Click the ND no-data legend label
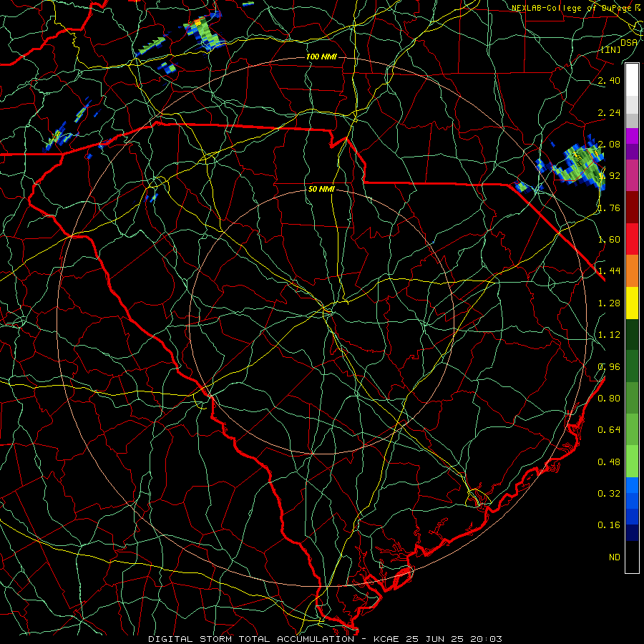 (615, 557)
